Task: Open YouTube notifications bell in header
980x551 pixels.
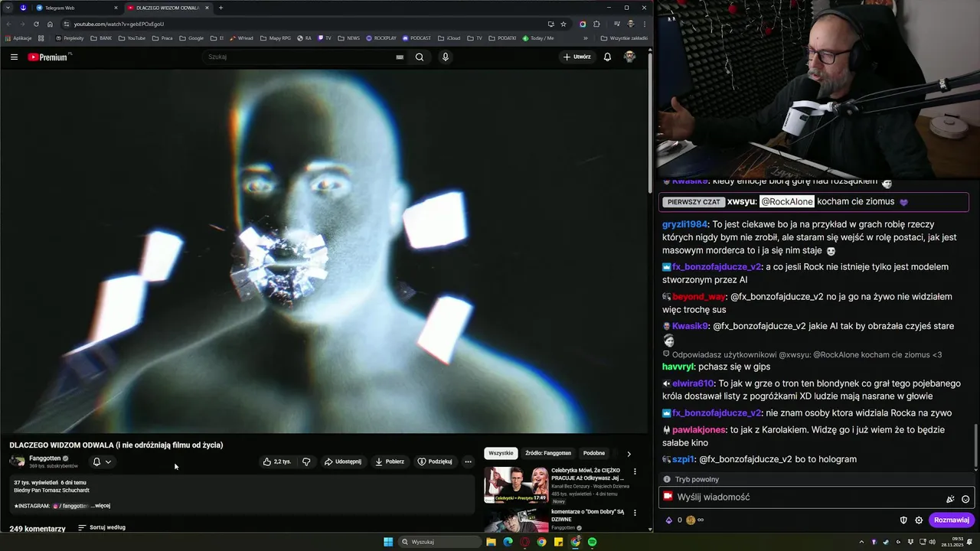Action: 607,57
